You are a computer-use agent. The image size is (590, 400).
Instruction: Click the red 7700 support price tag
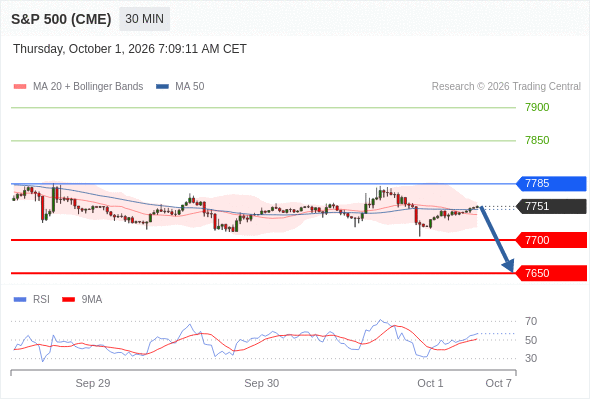[x=551, y=240]
